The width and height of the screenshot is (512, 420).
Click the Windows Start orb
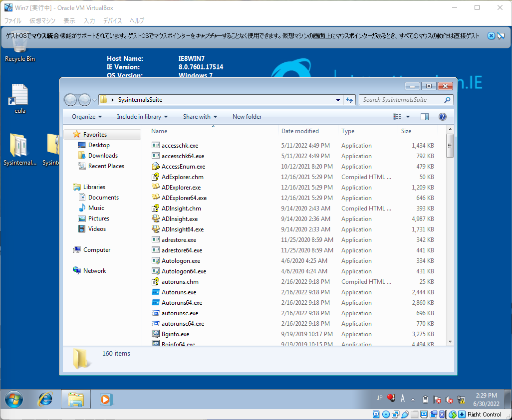click(13, 399)
